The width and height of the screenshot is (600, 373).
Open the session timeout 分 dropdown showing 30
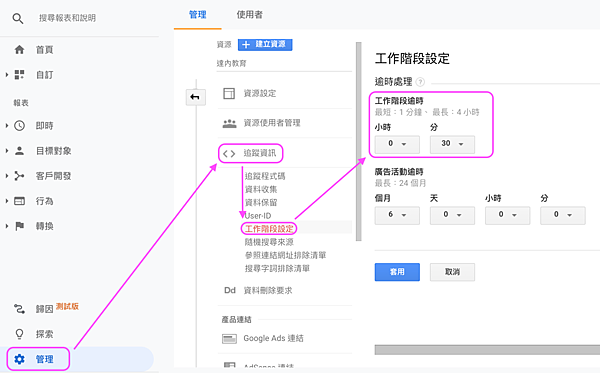[x=452, y=144]
